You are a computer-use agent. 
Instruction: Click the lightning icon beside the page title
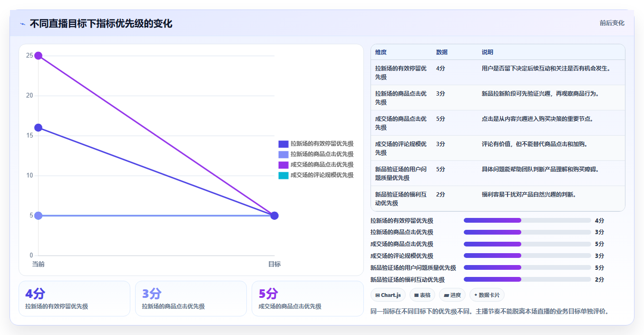(x=22, y=24)
